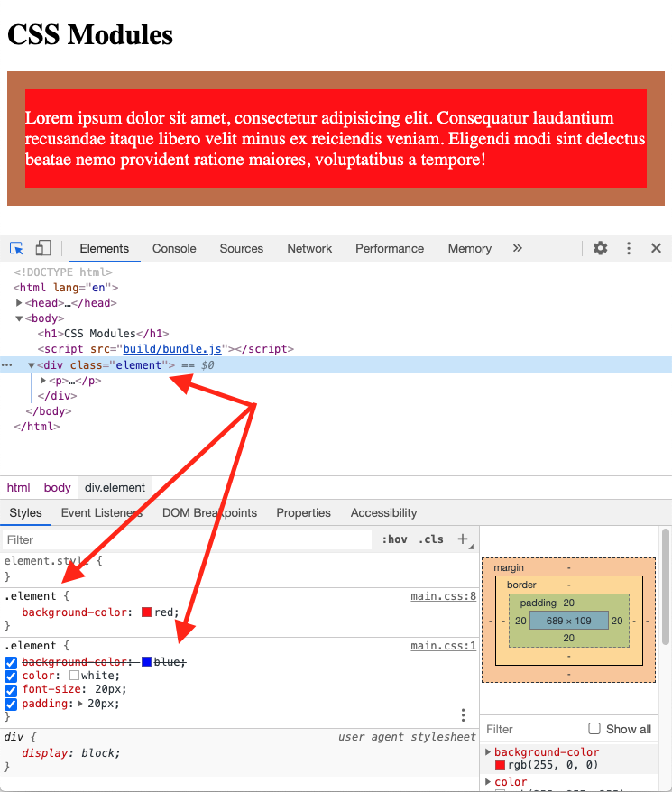Edit the 'red' background-color value

tap(163, 612)
